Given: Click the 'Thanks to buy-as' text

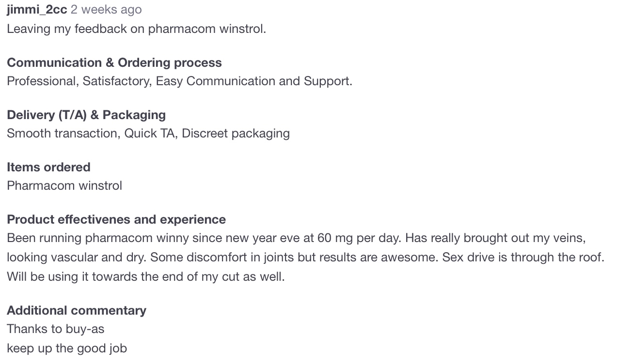Looking at the screenshot, I should (56, 329).
